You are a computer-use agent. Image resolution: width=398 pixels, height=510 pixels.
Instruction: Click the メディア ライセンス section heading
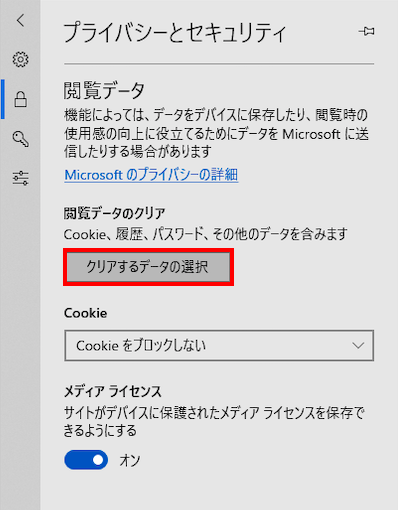point(113,392)
